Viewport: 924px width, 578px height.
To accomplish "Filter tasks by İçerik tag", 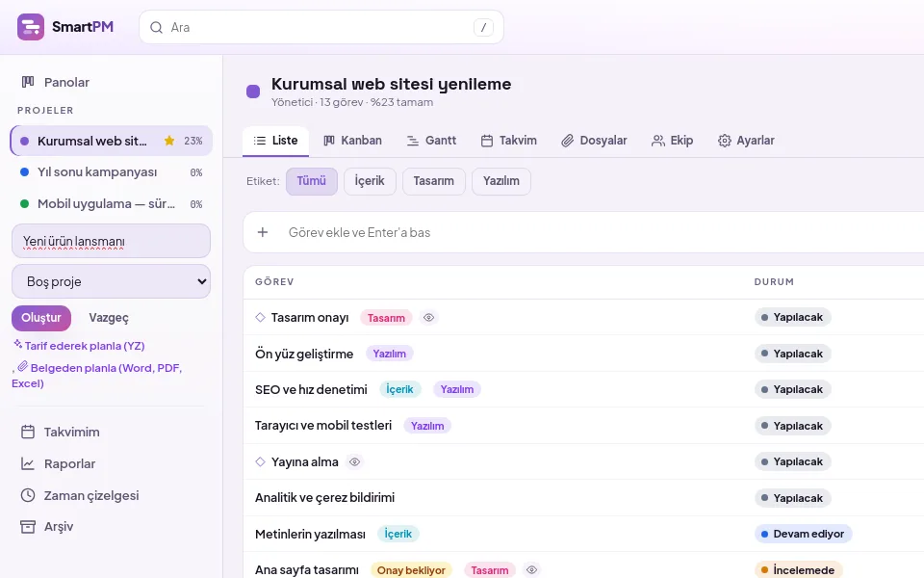I will (x=370, y=181).
